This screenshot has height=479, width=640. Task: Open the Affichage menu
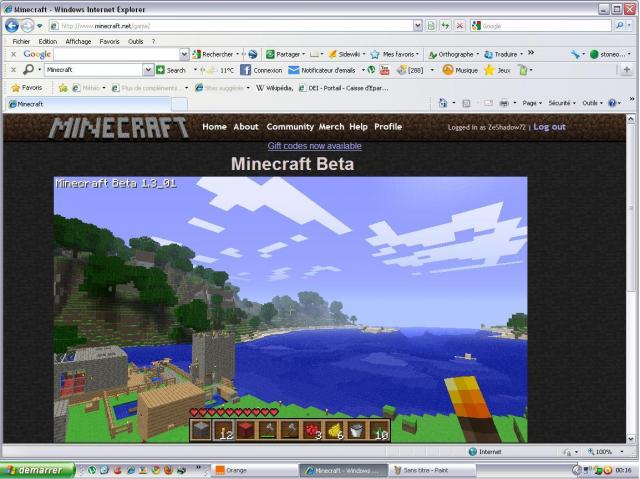[x=78, y=41]
